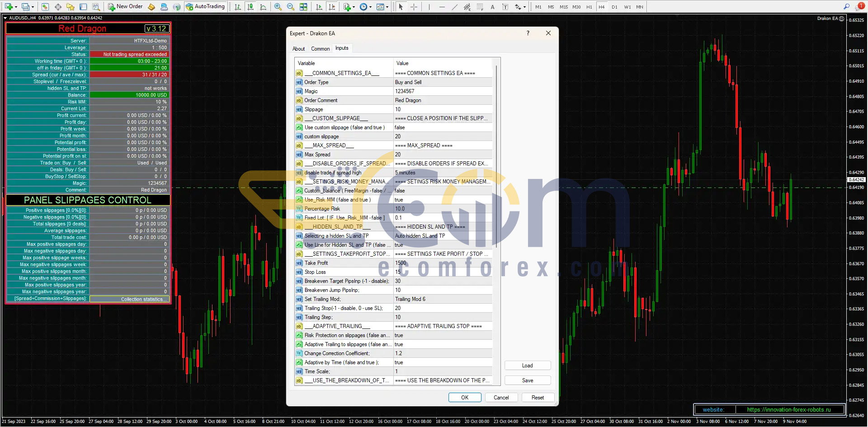This screenshot has height=427, width=868.
Task: Switch timeframe to M1
Action: pyautogui.click(x=538, y=7)
